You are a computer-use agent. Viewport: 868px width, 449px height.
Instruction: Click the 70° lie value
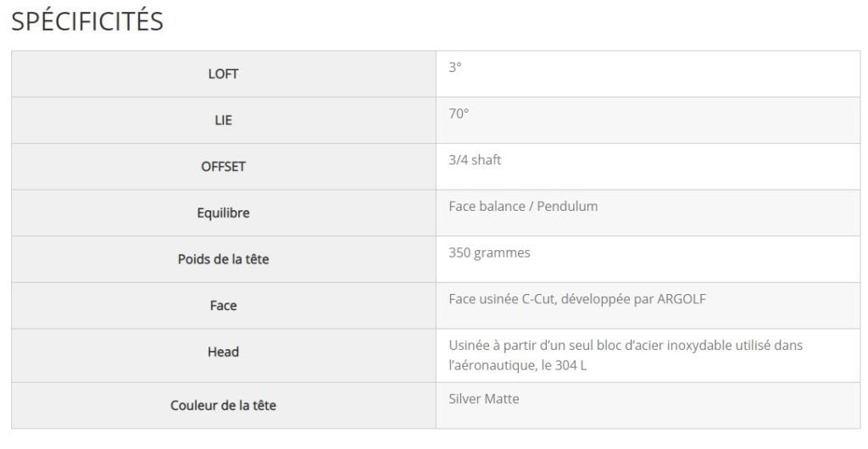459,114
